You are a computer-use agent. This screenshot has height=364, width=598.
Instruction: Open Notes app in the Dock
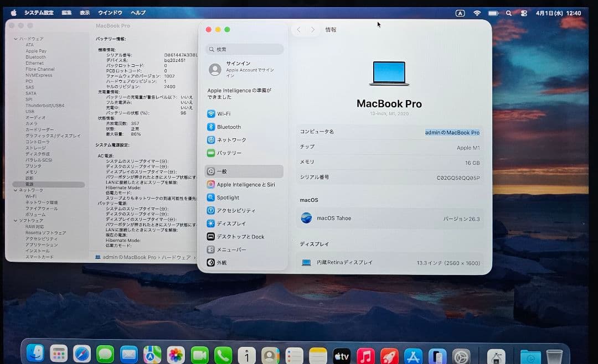(318, 357)
